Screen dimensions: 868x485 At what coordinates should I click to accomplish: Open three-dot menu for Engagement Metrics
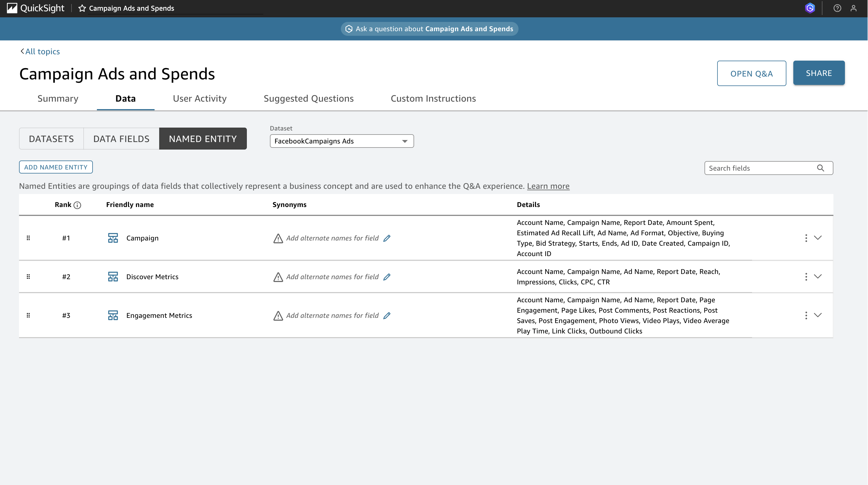coord(806,315)
